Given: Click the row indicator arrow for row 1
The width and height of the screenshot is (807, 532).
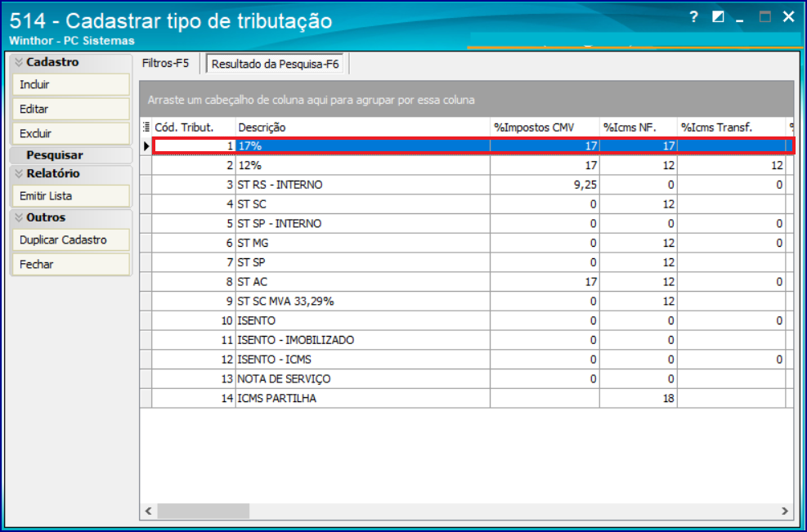Looking at the screenshot, I should point(146,146).
